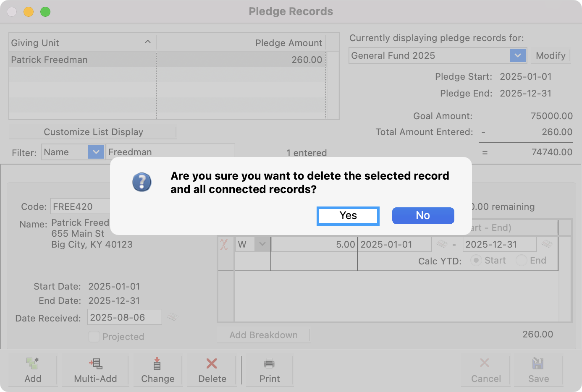Open the General Fund 2025 dropdown
Viewport: 582px width, 392px height.
coord(517,55)
